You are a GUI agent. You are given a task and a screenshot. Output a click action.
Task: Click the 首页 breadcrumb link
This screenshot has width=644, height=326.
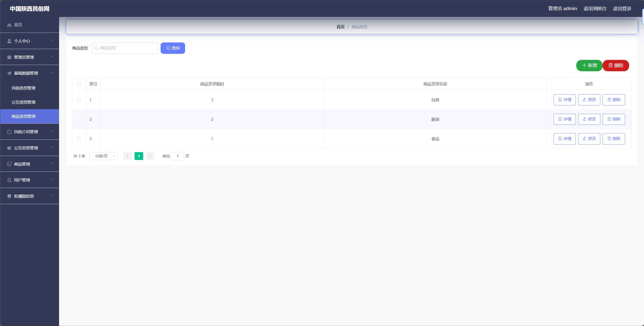pyautogui.click(x=340, y=27)
